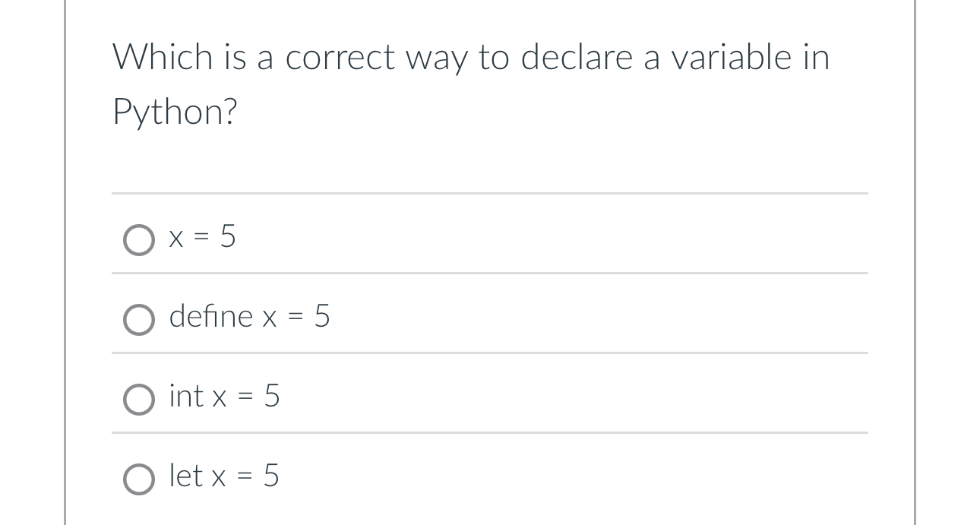Click the answer text "define x = 5"

tap(248, 318)
